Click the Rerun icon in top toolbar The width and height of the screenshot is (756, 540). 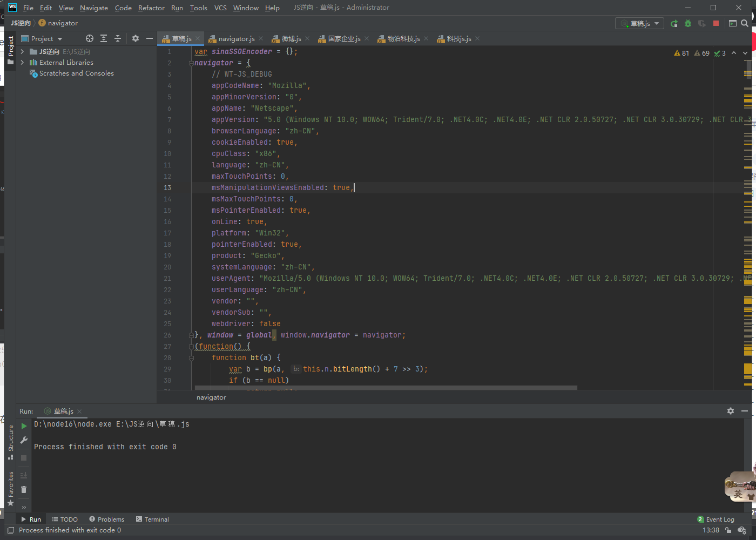point(674,23)
